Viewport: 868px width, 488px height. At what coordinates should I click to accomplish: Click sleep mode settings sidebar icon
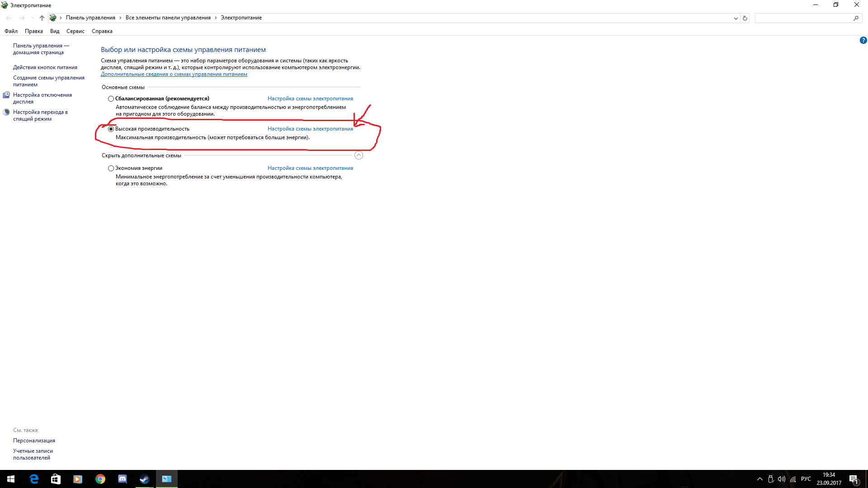[x=6, y=112]
